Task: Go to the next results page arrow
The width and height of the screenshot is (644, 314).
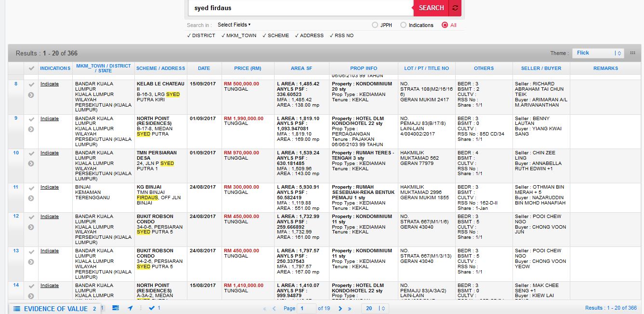Action: (340, 309)
